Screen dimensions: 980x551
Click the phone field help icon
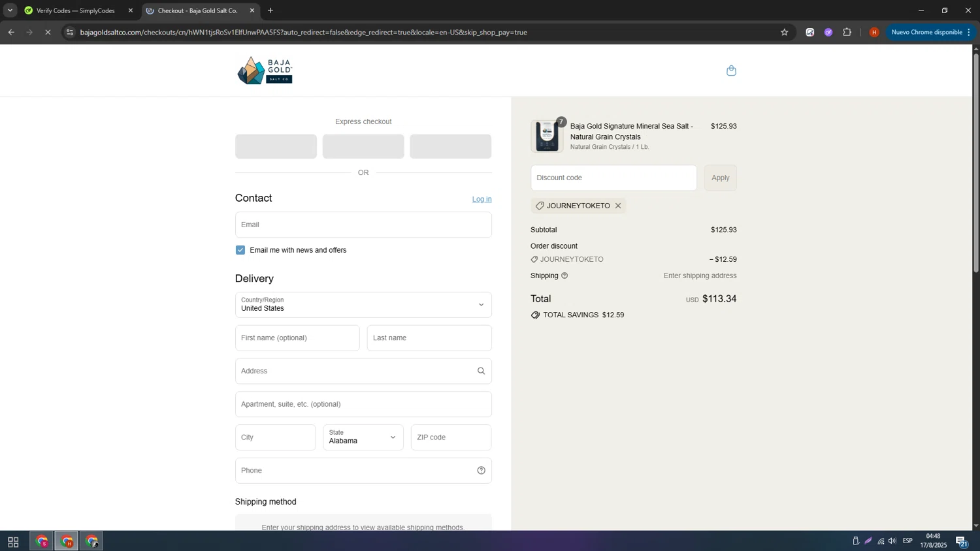pos(481,471)
